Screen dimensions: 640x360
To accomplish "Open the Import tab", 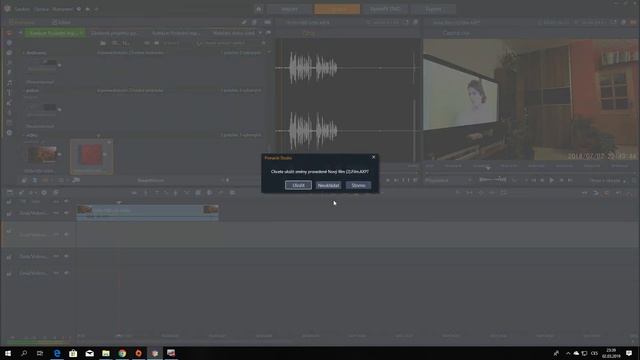I will (x=289, y=9).
